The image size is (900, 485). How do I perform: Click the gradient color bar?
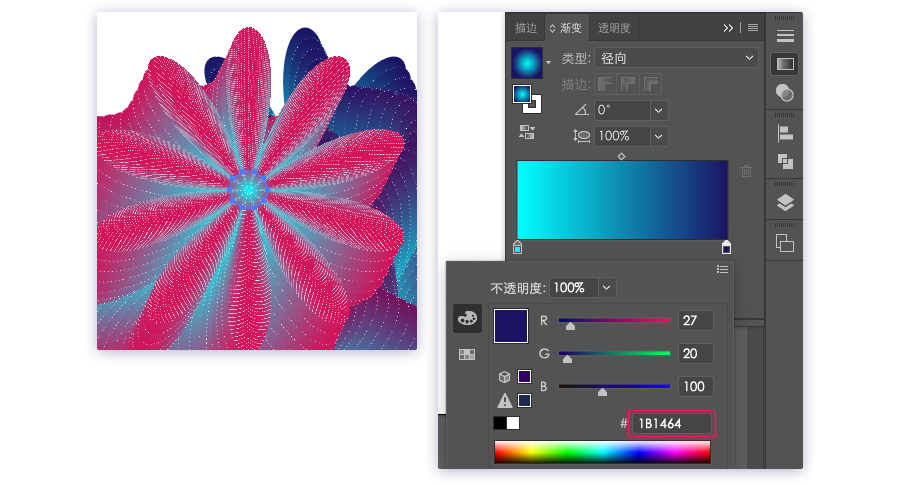click(622, 200)
